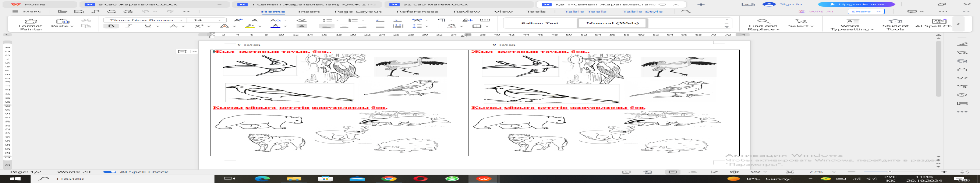Open Student Tools
Image resolution: width=980 pixels, height=183 pixels.
point(895,24)
